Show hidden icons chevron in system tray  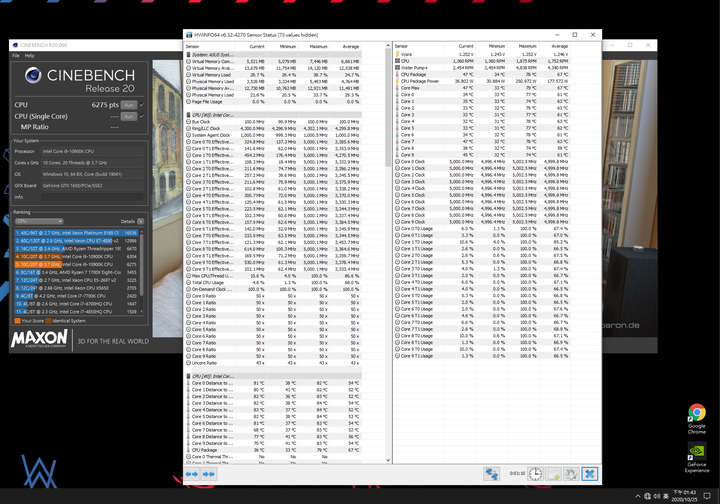637,496
